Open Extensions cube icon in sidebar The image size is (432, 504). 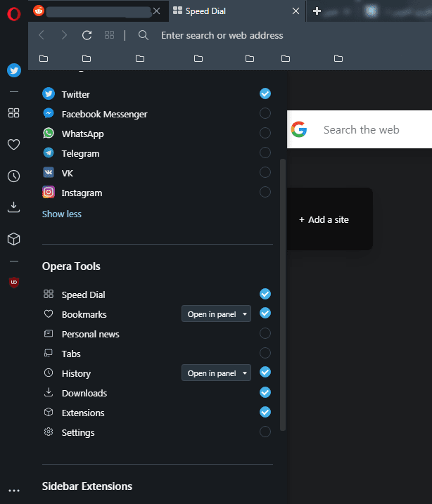(x=13, y=239)
